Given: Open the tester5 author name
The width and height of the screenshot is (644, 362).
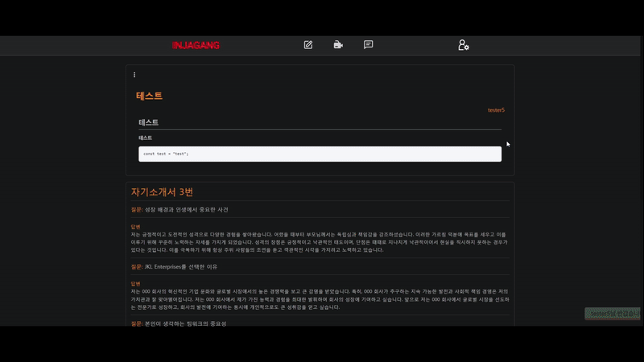Looking at the screenshot, I should [x=496, y=110].
